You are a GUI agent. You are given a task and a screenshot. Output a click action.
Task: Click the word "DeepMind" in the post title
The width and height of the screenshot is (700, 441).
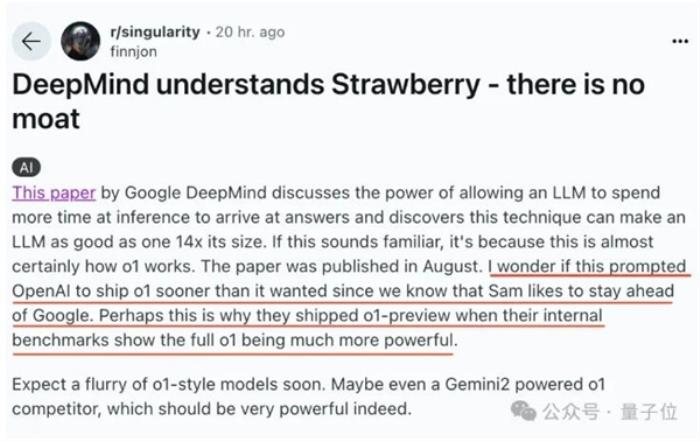(x=80, y=84)
